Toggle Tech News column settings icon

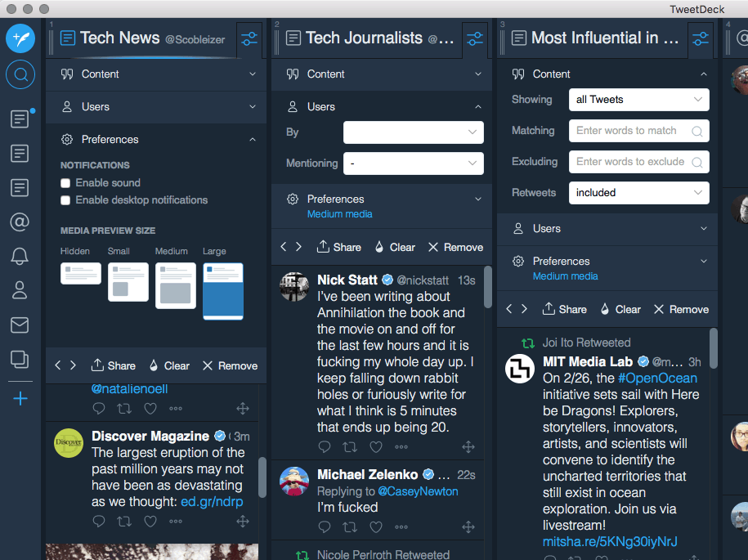coord(249,38)
